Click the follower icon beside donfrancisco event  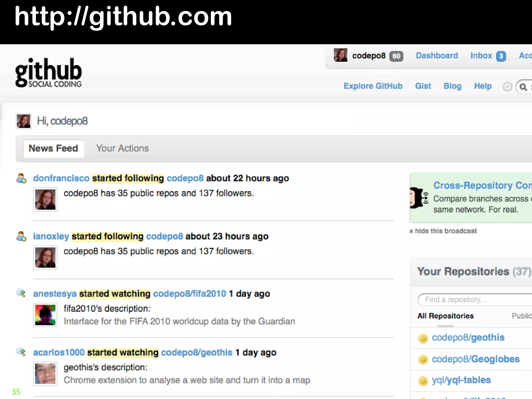[21, 178]
